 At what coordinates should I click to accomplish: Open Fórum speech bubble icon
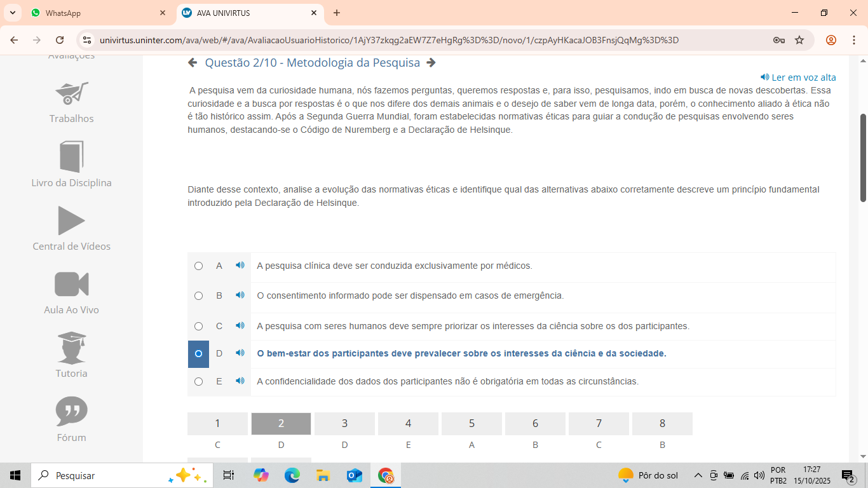[x=71, y=411]
